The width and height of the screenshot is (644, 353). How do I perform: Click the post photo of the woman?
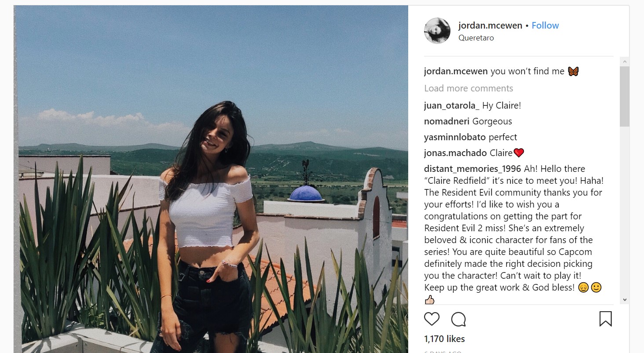(x=211, y=179)
